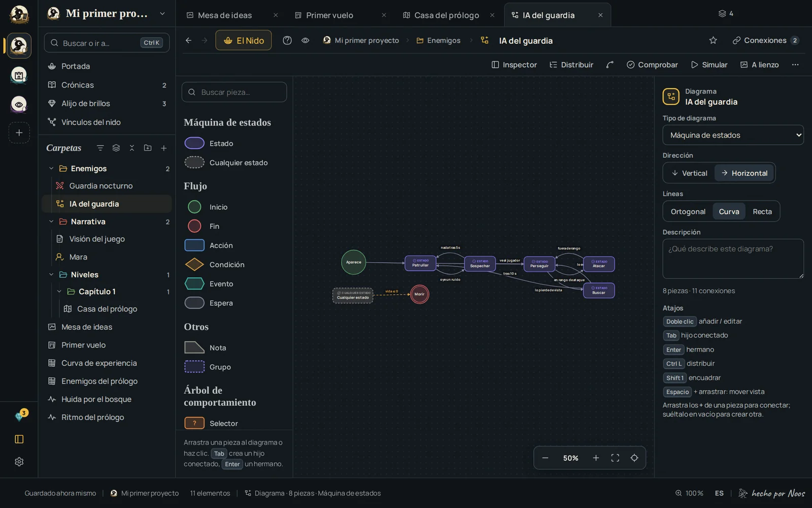Viewport: 812px width, 508px height.
Task: Open the help question-mark icon
Action: [287, 40]
